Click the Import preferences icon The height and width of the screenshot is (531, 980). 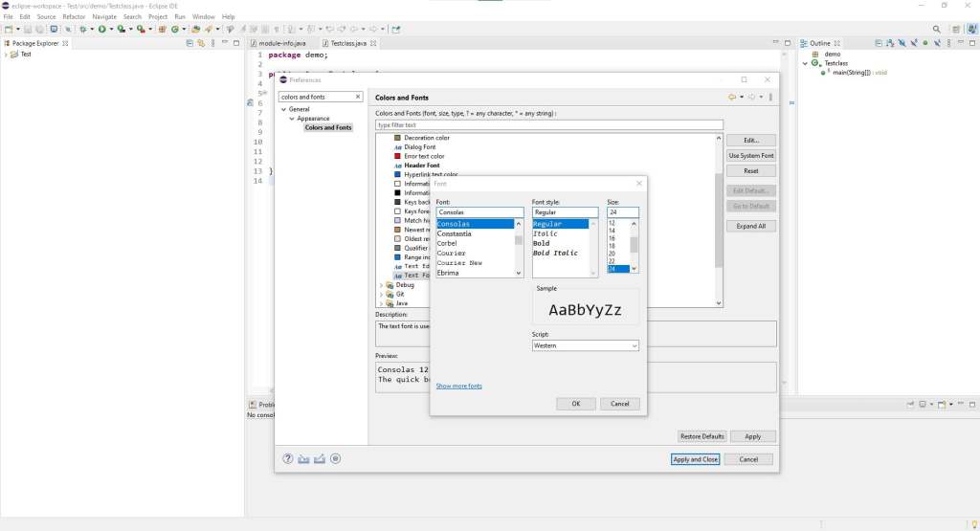[303, 458]
